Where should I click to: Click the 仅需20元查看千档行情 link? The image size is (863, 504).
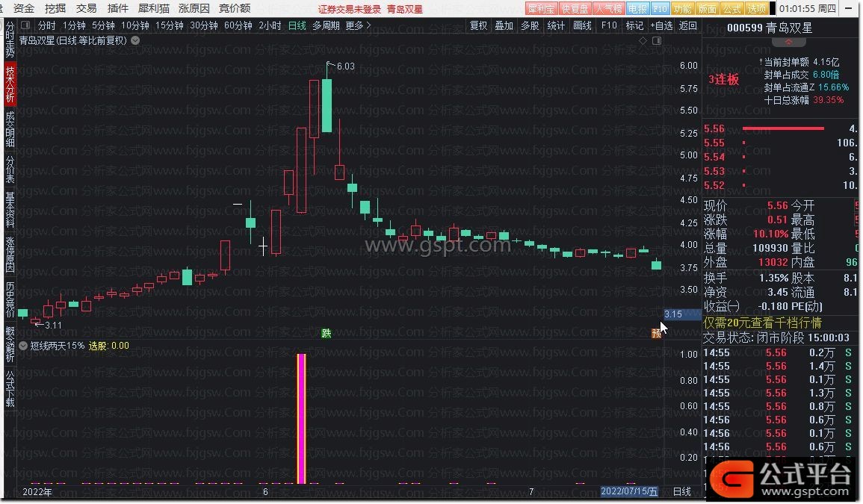click(x=762, y=323)
